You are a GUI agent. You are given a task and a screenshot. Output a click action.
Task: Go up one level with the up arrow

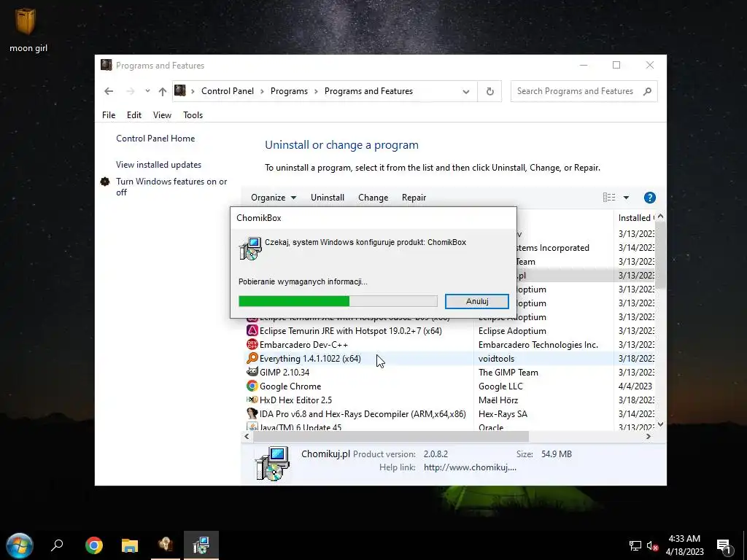click(163, 91)
